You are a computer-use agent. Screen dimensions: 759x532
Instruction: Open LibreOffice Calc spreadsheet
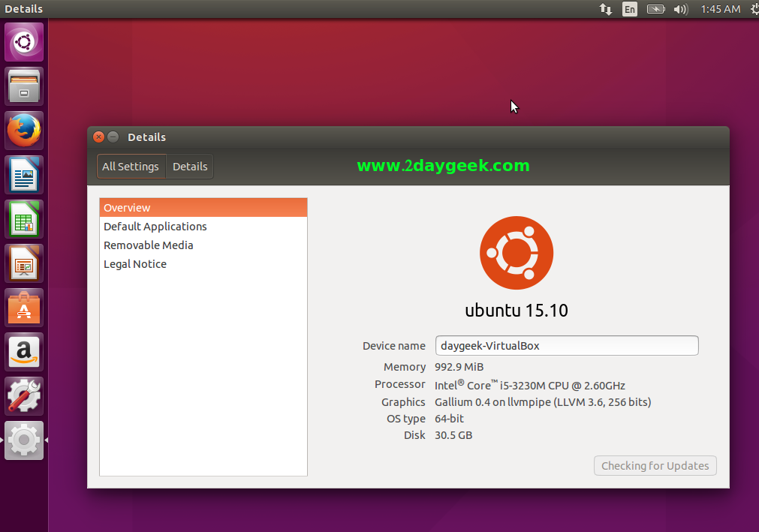click(24, 219)
